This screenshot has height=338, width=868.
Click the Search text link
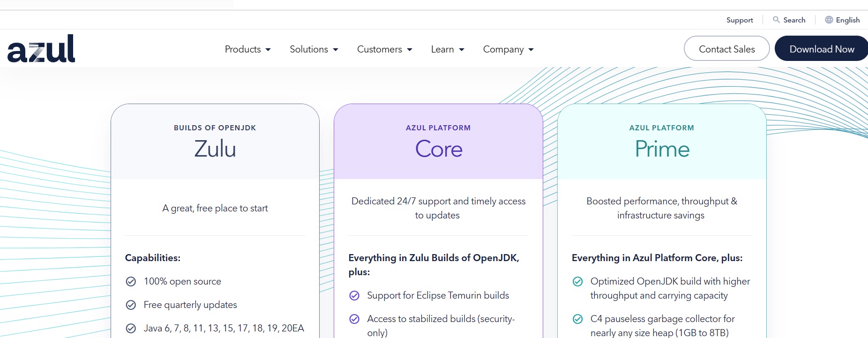point(794,20)
